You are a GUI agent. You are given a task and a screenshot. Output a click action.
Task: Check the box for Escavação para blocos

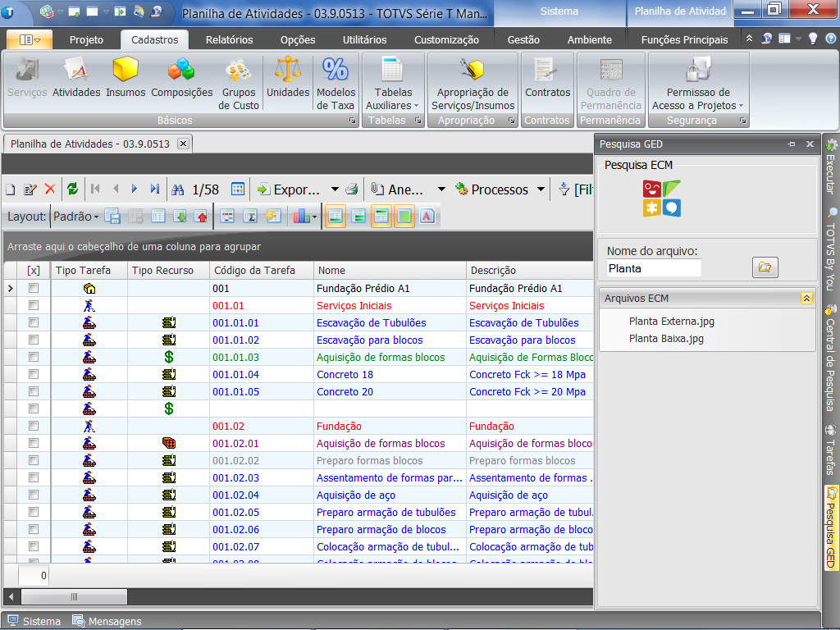click(x=33, y=340)
